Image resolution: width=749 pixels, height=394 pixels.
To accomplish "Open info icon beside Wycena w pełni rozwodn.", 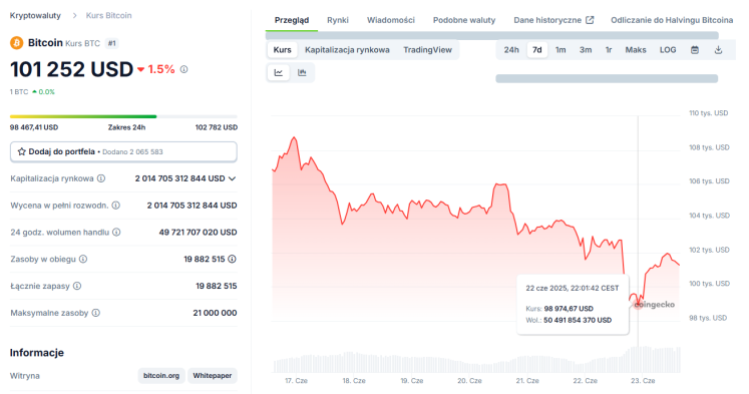I will pos(116,205).
